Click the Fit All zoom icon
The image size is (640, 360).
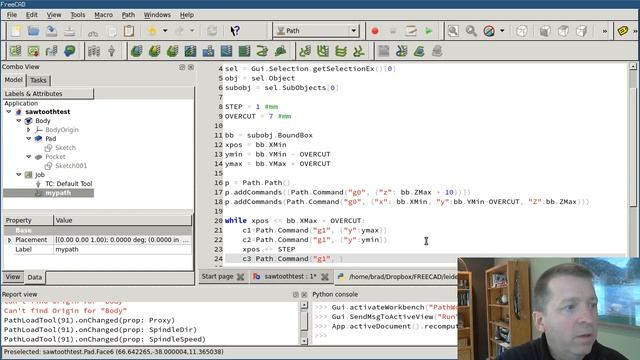pos(453,31)
